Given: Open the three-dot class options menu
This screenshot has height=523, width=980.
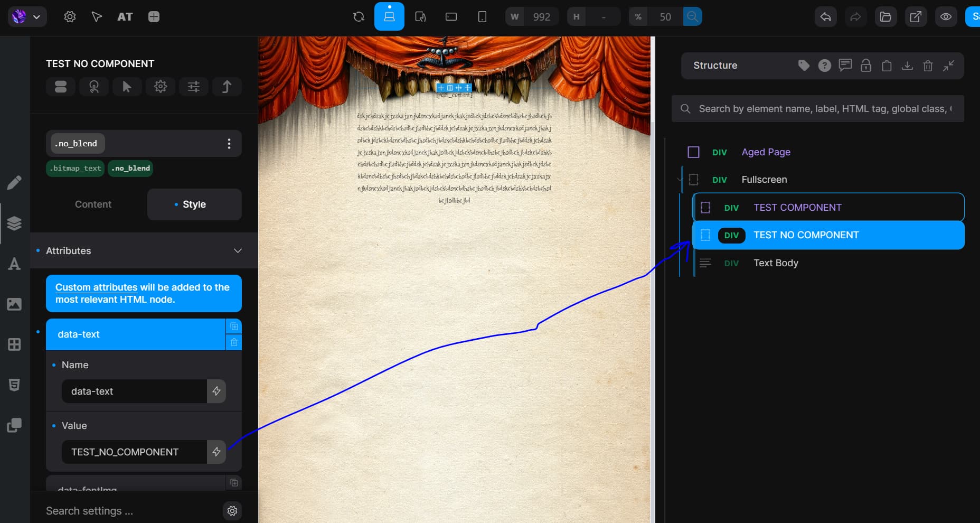Looking at the screenshot, I should 229,144.
